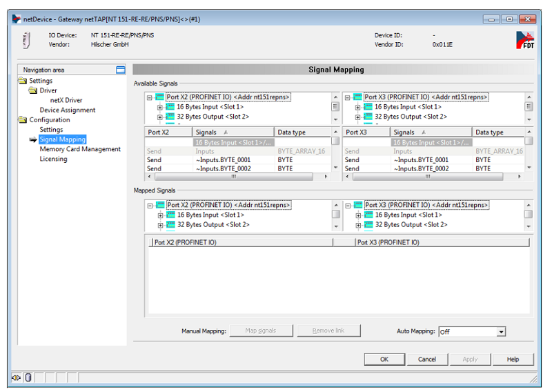Select ~Inputs.BYTE_0001 row in Port X3 table
This screenshot has height=392, width=552.
(434, 160)
